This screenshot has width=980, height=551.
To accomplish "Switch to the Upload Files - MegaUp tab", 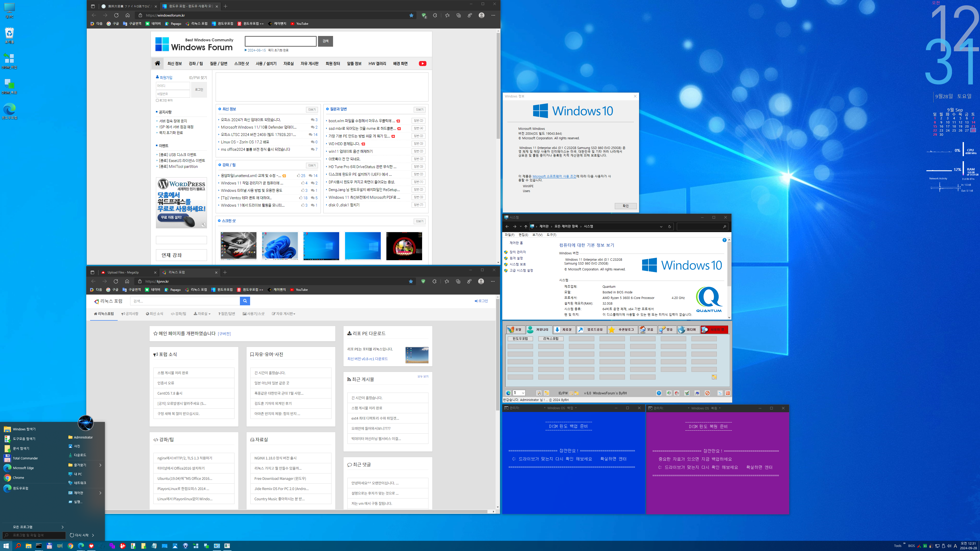I will [129, 272].
